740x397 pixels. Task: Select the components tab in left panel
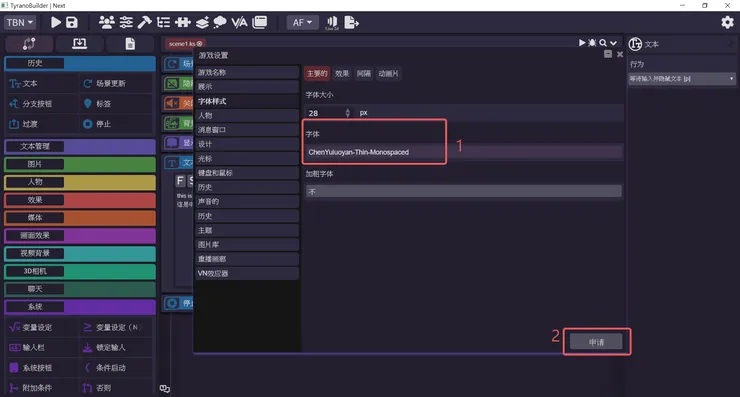click(x=29, y=44)
